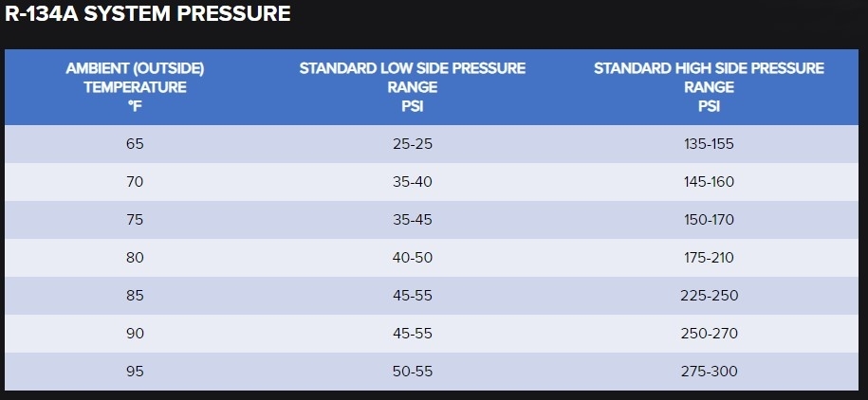Viewport: 868px width, 400px height.
Task: Click the 35-45 low side pressure value
Action: tap(413, 220)
